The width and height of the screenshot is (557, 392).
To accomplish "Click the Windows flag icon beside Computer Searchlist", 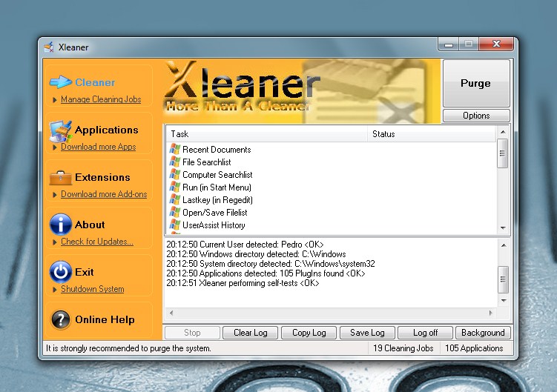I will click(175, 174).
